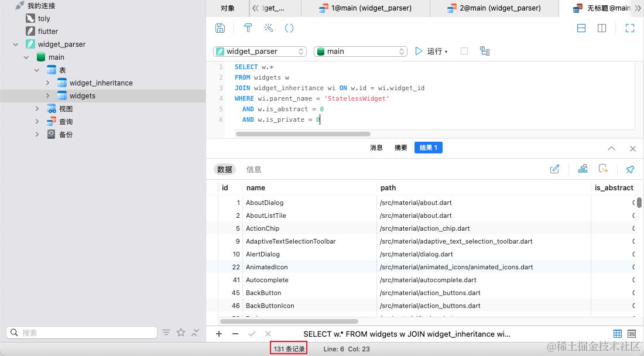Add a new record with the plus button
The image size is (644, 356).
point(219,334)
